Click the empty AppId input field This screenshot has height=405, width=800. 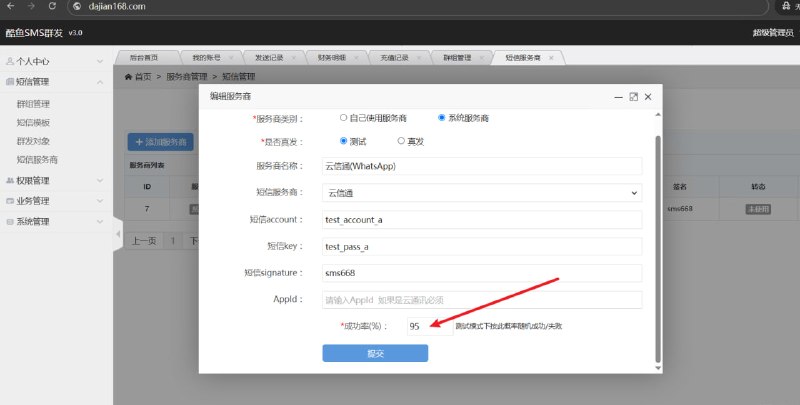coord(482,300)
